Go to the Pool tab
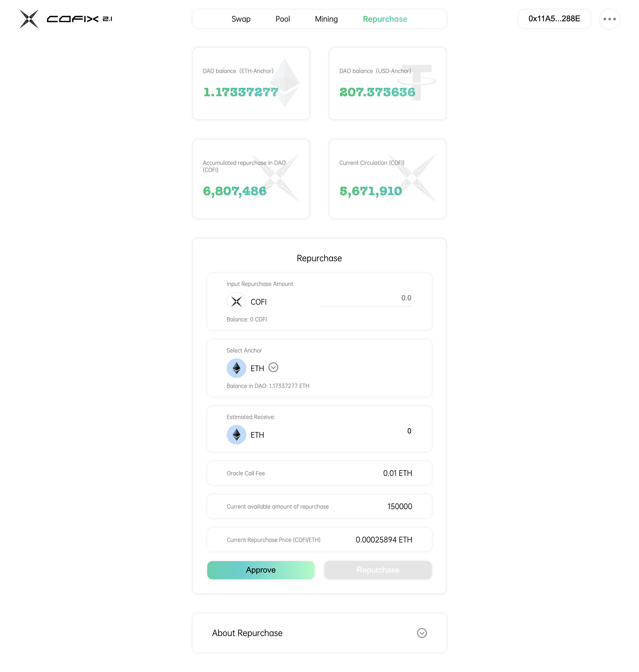The width and height of the screenshot is (639, 672). (283, 19)
